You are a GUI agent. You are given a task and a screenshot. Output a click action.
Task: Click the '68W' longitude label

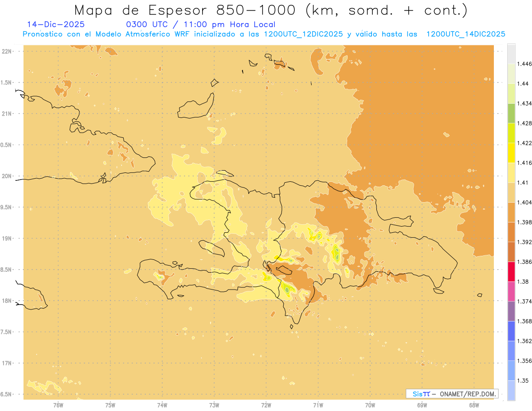[x=474, y=405]
